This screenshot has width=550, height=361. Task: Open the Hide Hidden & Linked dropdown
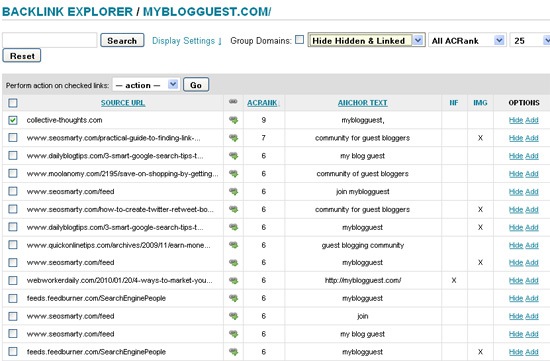pyautogui.click(x=366, y=40)
